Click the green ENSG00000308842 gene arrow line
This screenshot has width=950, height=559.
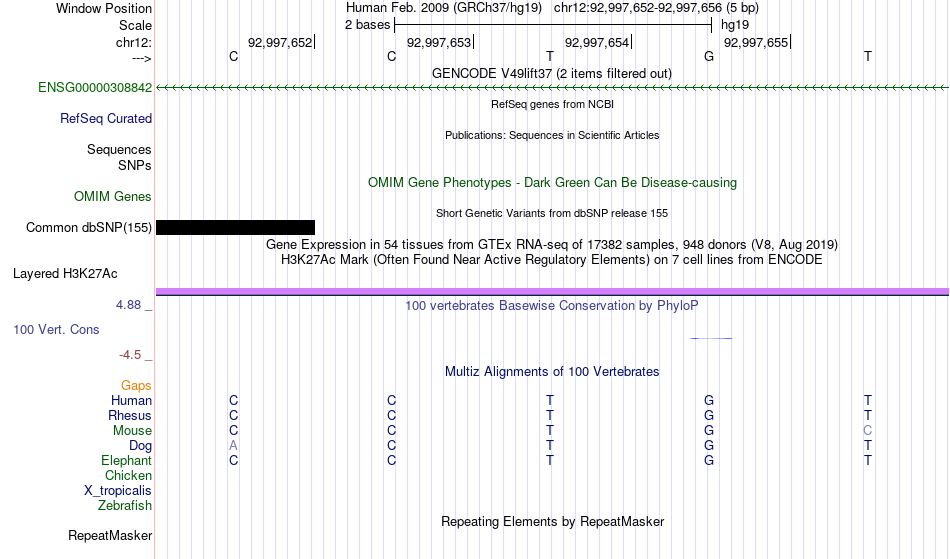(x=553, y=88)
